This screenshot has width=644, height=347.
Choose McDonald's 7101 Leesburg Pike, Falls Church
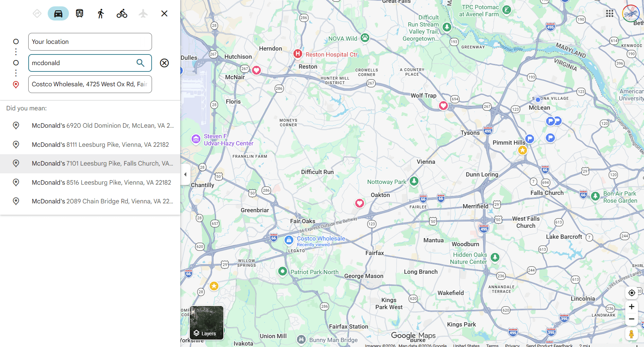90,163
